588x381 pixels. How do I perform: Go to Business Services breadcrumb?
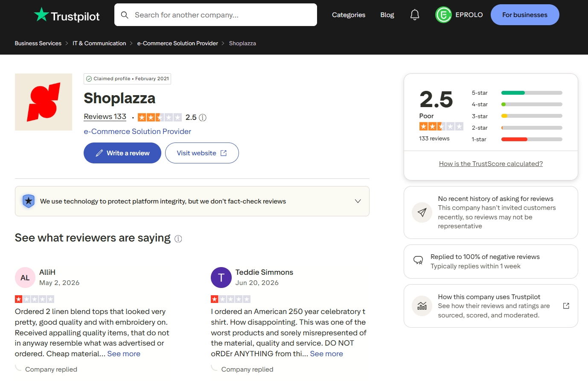(38, 44)
